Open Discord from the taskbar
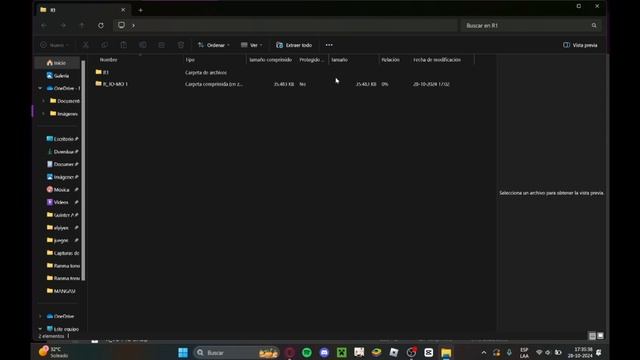 click(x=324, y=352)
